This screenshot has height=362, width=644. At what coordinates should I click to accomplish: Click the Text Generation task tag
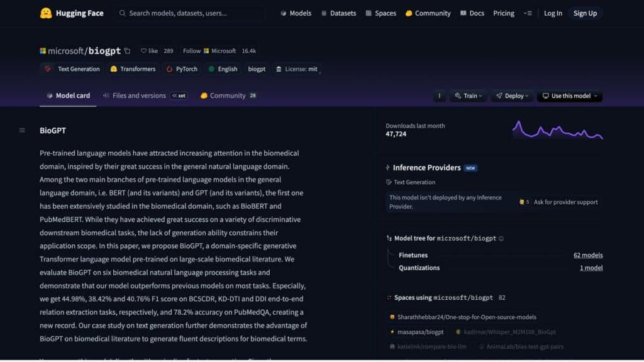[72, 69]
